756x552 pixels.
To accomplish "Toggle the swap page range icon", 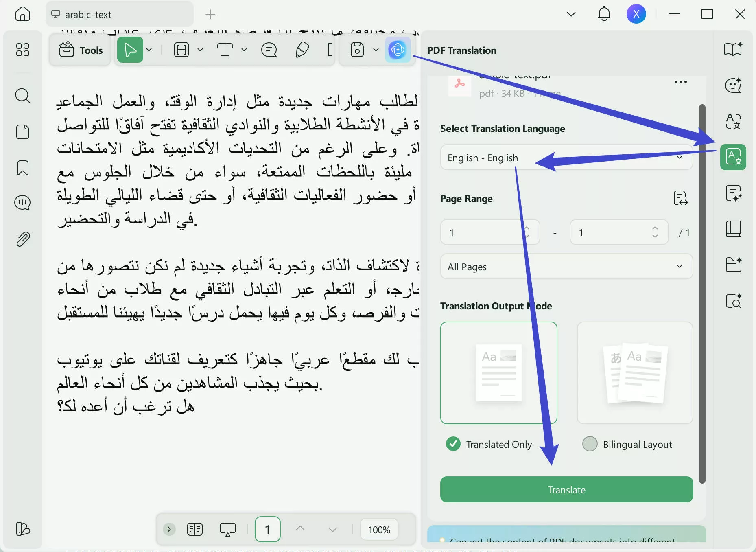I will (x=681, y=198).
